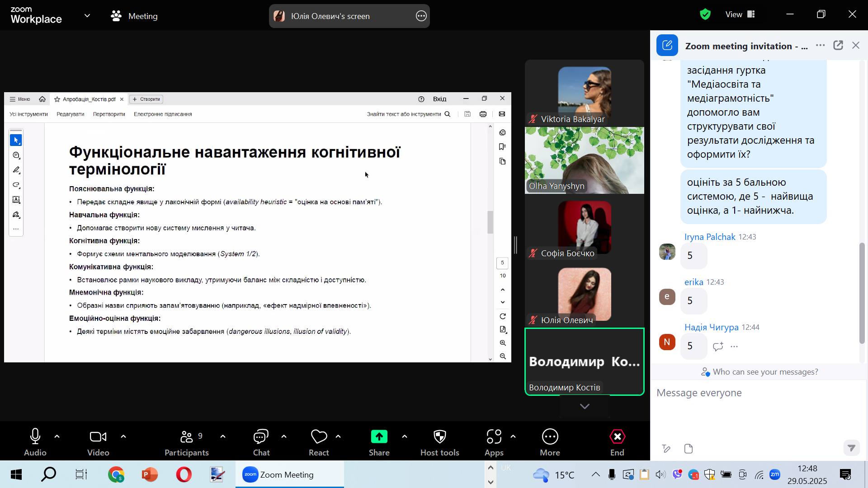868x488 pixels.
Task: Close the chat panel
Action: point(856,45)
